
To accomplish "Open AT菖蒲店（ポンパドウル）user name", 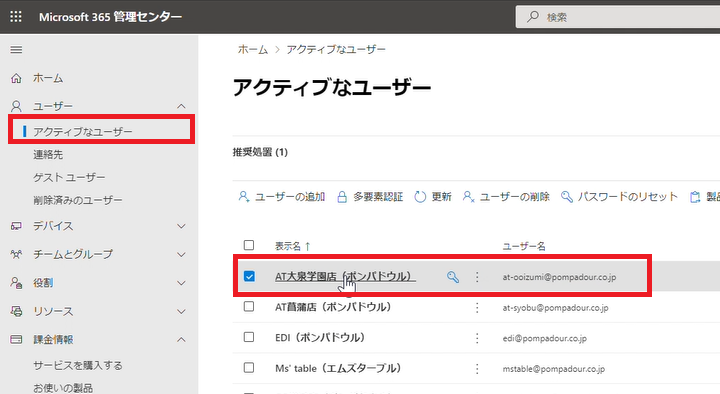I will pos(333,307).
